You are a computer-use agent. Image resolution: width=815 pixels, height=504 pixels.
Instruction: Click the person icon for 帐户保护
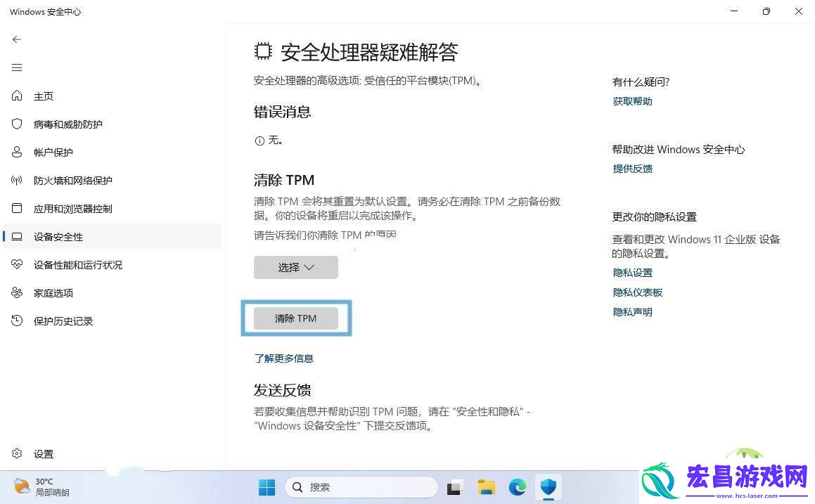[17, 152]
